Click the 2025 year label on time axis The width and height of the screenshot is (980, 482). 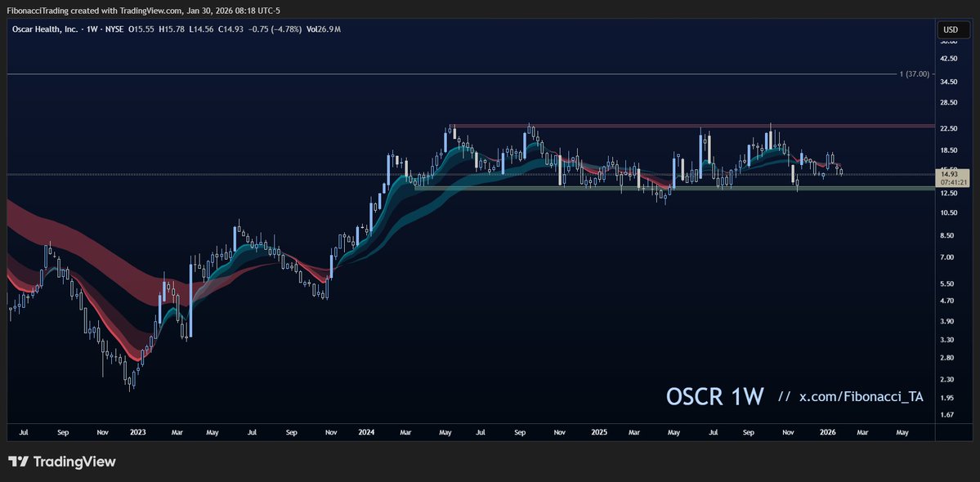coord(599,432)
